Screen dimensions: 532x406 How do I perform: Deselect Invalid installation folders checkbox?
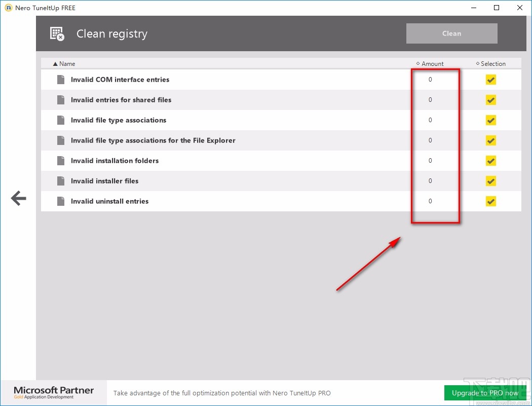[x=490, y=161]
